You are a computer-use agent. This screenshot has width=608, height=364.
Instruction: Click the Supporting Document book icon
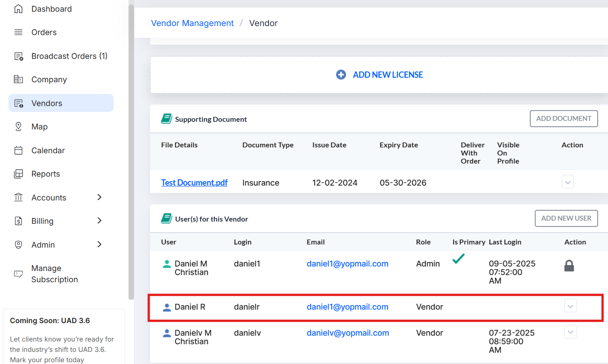[x=167, y=119]
